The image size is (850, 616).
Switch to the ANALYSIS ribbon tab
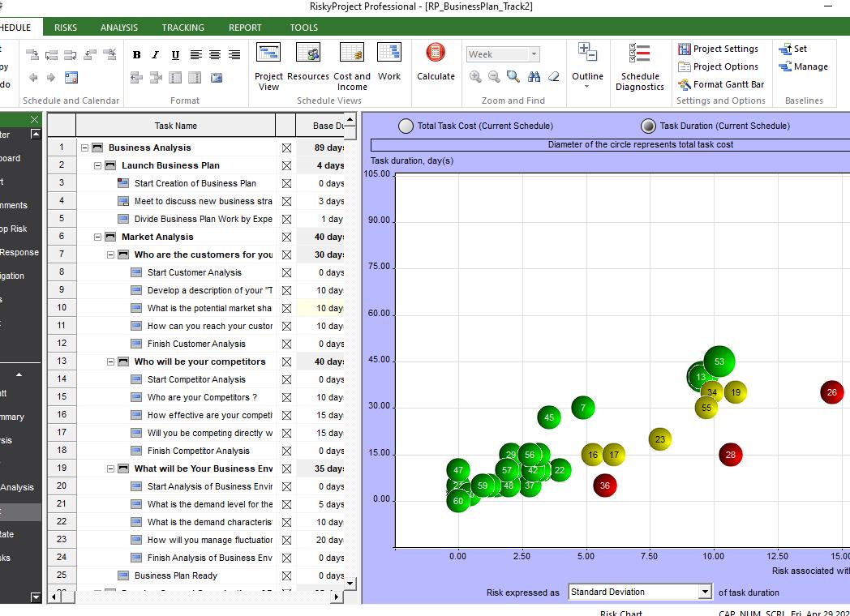pyautogui.click(x=119, y=28)
